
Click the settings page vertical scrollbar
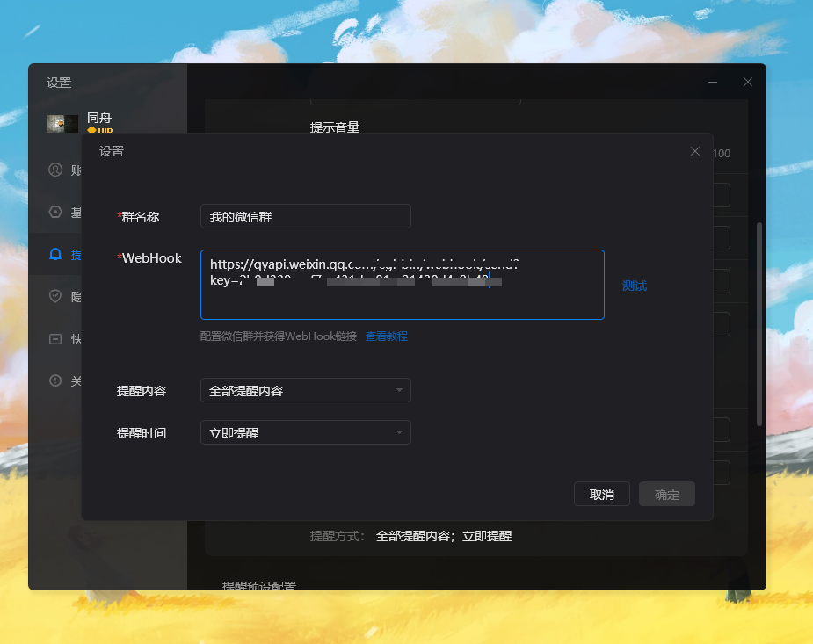coord(759,325)
